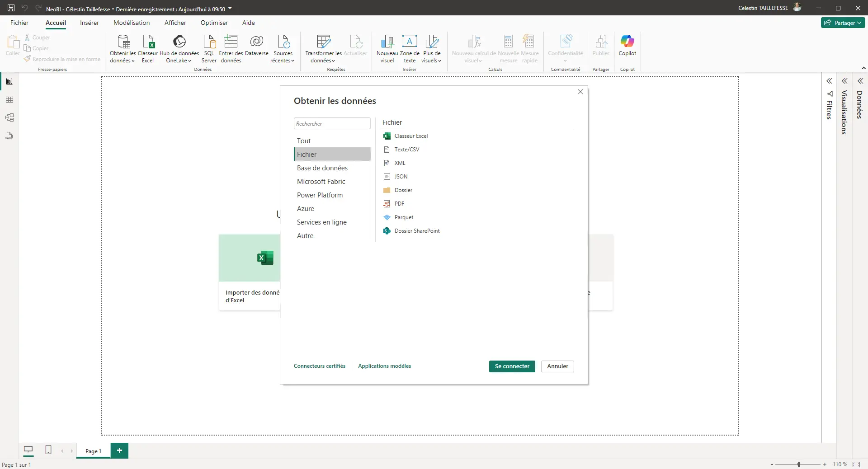Launch Copilot from ribbon

coord(627,45)
